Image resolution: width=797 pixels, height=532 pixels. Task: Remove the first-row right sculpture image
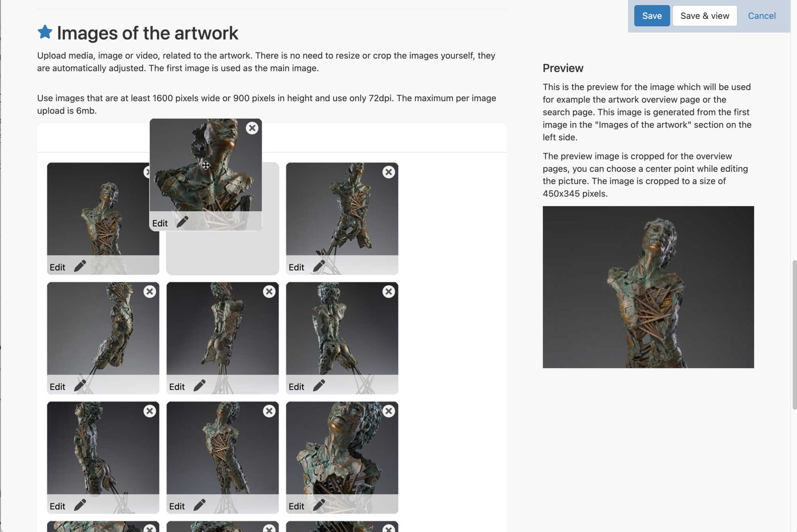(389, 172)
